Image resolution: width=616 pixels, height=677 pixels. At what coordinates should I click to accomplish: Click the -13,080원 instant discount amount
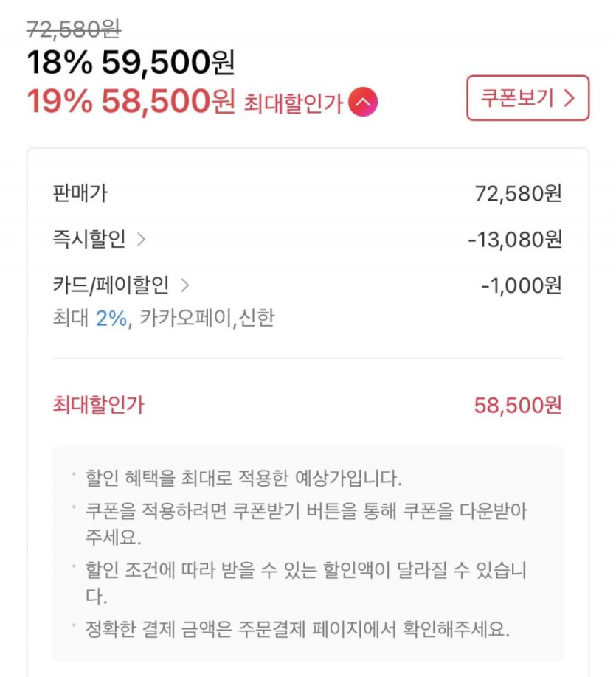pyautogui.click(x=514, y=240)
